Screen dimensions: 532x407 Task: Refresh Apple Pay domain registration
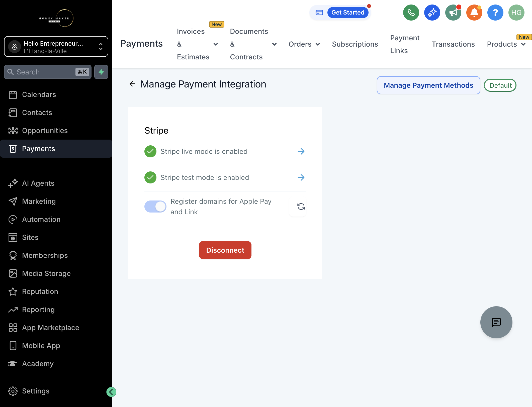[301, 207]
